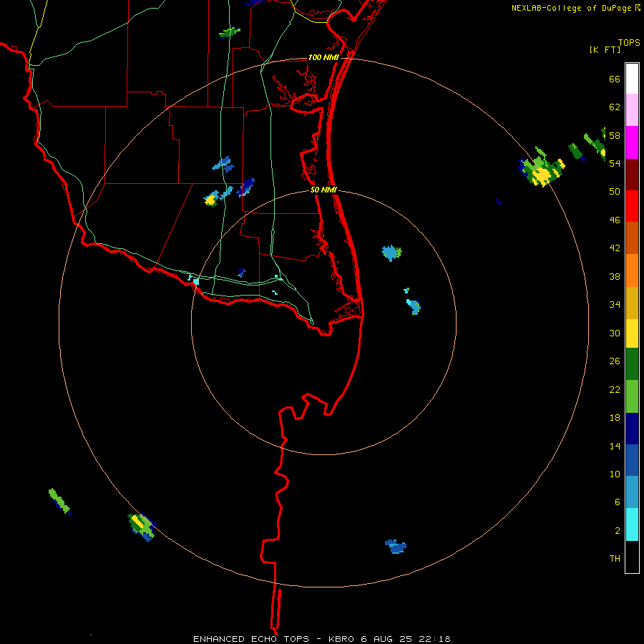Screen dimensions: 644x644
Task: Click the "6 AUG 25" date in caption
Action: 387,639
